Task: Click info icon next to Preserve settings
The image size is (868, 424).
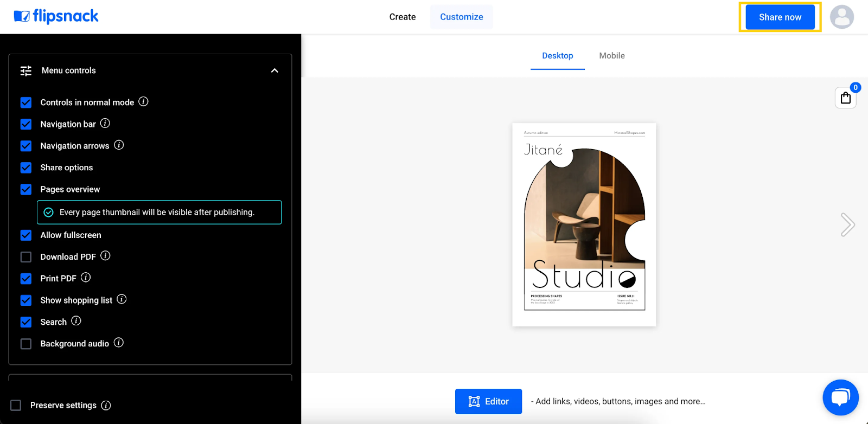Action: coord(106,406)
